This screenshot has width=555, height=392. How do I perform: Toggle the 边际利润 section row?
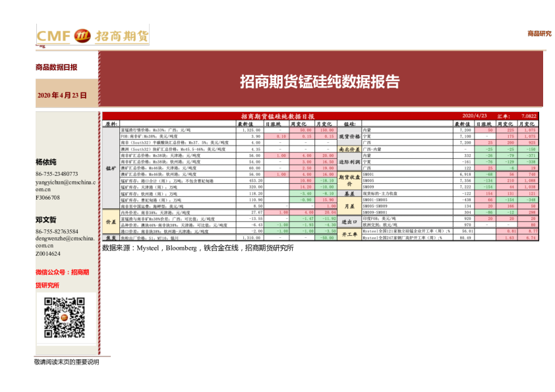tap(348, 161)
